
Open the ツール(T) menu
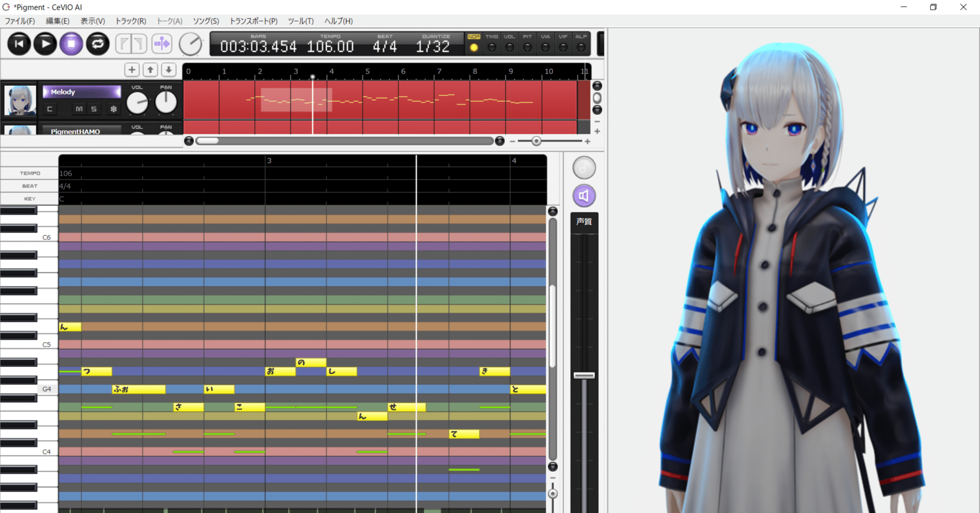click(x=301, y=21)
